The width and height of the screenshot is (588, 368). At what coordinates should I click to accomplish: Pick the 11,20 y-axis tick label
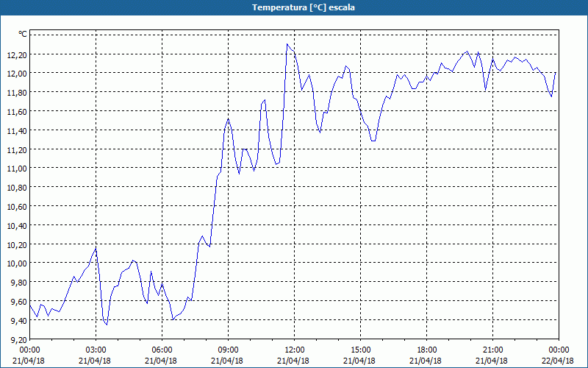(x=17, y=150)
